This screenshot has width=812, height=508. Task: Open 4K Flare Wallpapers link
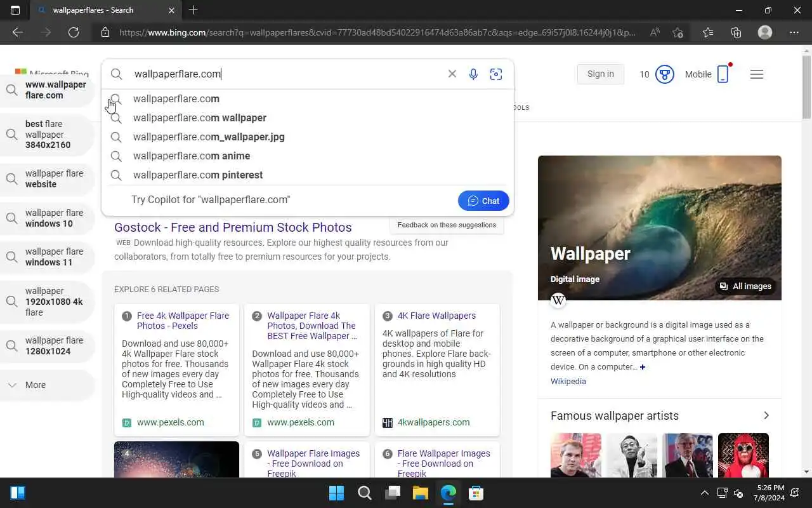(x=436, y=316)
